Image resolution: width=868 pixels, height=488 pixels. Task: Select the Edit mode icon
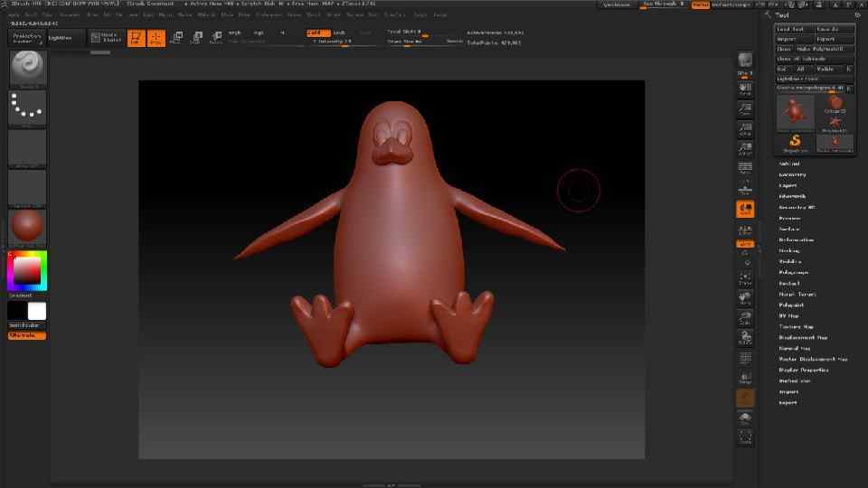click(135, 38)
